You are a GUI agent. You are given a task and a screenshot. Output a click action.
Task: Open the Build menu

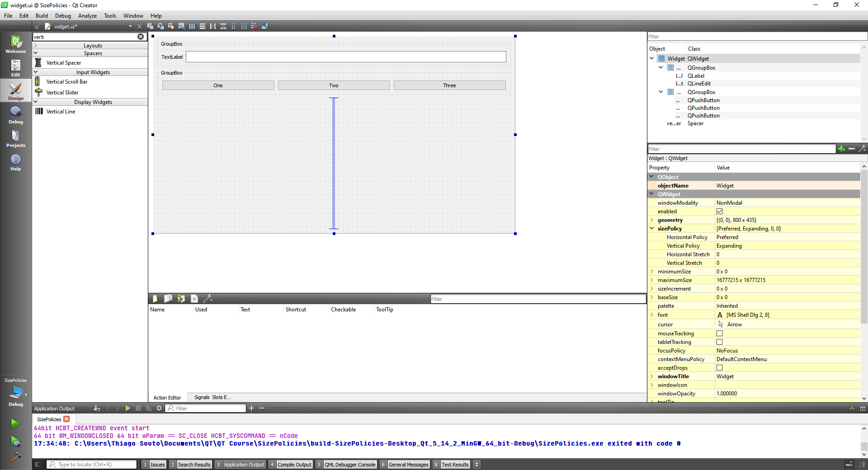pyautogui.click(x=42, y=15)
